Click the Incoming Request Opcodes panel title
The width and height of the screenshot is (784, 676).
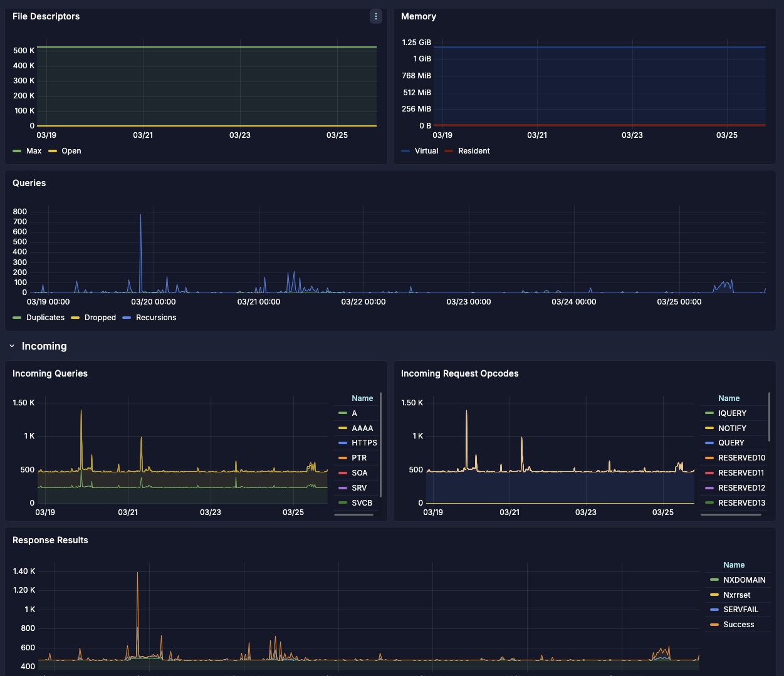point(460,373)
